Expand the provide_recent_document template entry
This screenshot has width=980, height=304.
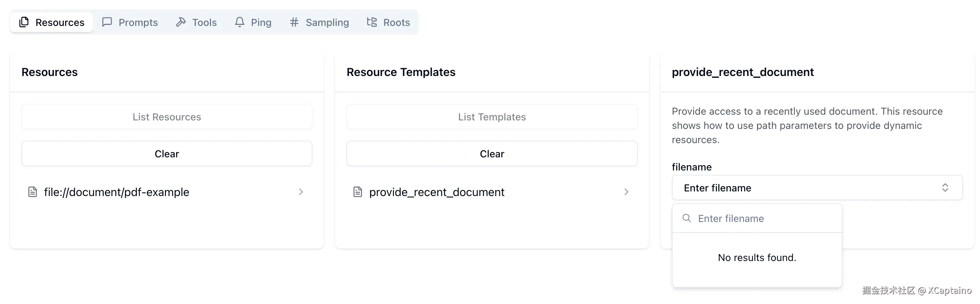click(626, 192)
